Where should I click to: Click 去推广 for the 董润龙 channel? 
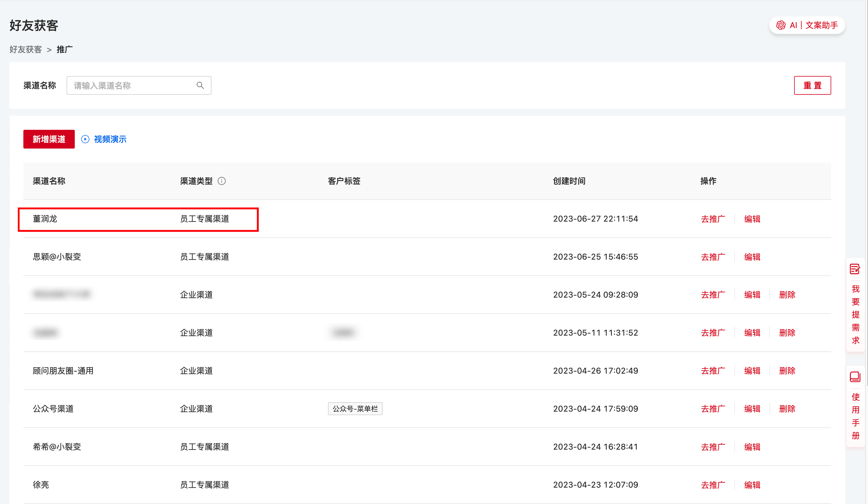coord(713,219)
